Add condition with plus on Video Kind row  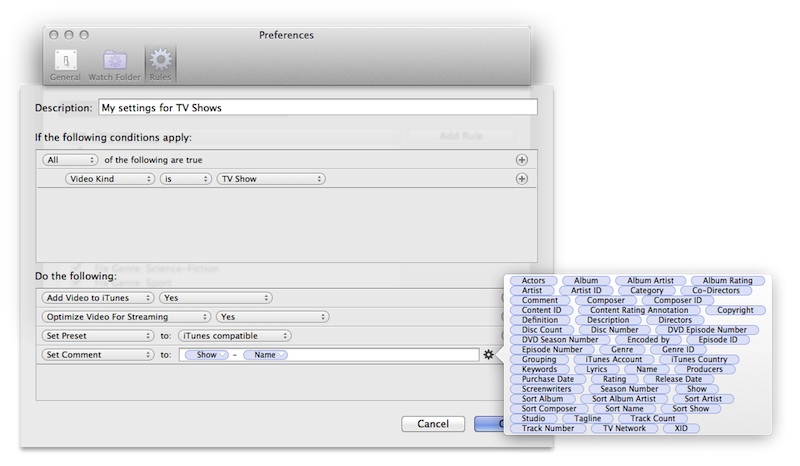click(x=521, y=179)
